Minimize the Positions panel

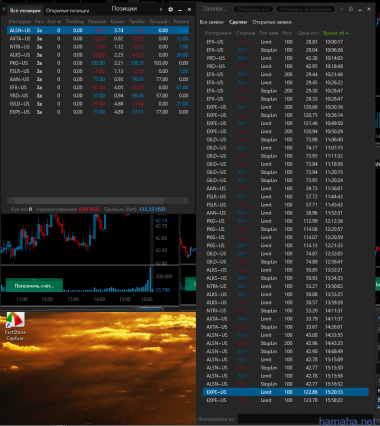click(x=180, y=10)
